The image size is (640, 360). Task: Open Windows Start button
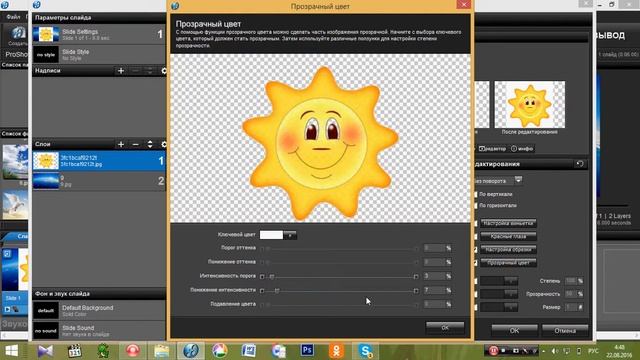click(12, 351)
